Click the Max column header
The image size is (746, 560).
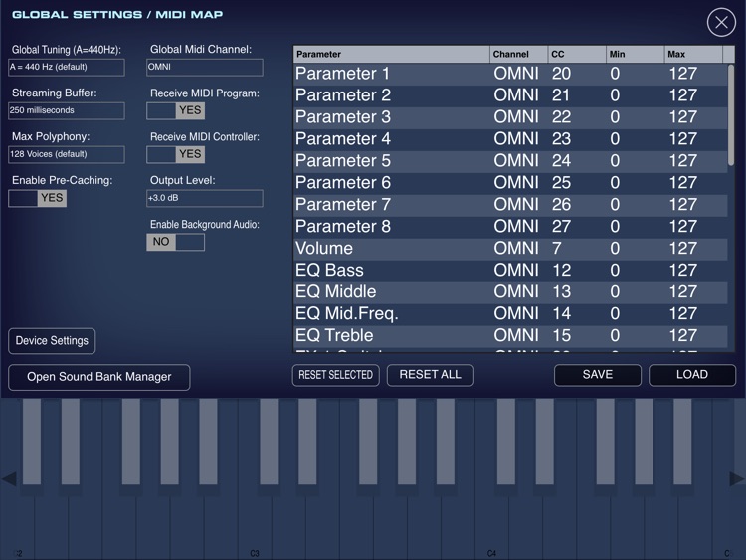click(693, 55)
